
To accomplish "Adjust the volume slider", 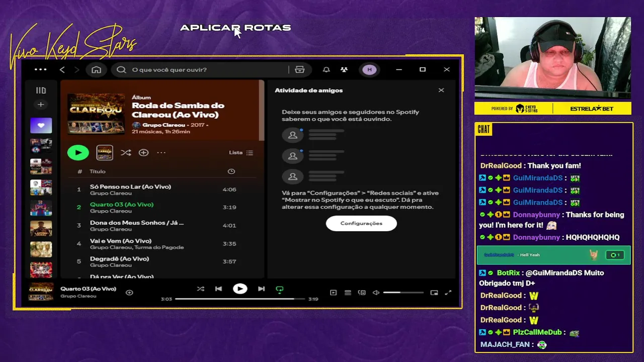I will click(404, 293).
